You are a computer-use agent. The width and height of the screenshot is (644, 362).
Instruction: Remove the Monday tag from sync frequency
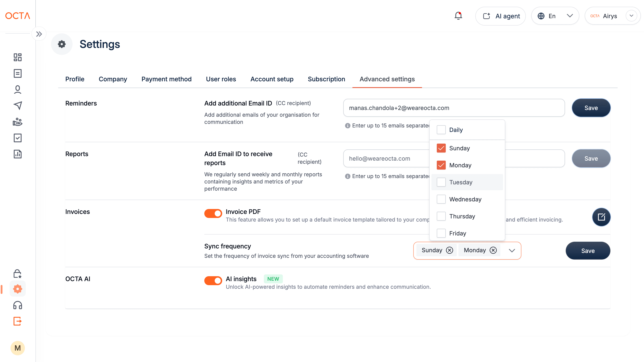[x=493, y=250]
